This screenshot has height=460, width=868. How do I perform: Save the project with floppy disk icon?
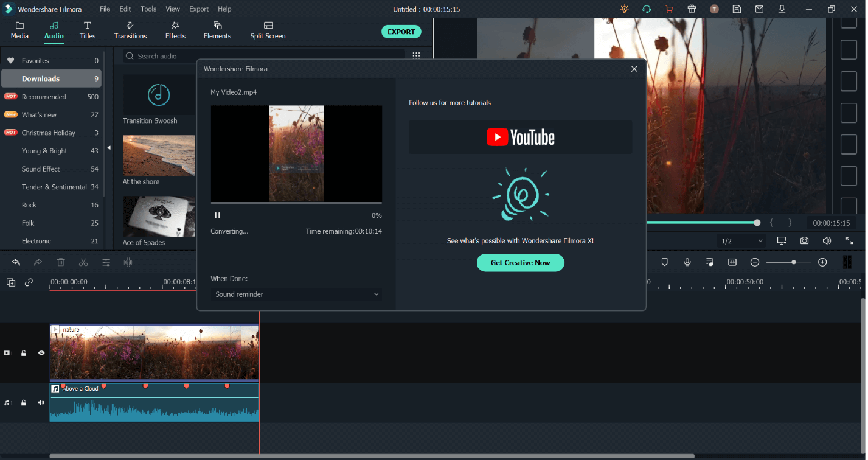(737, 9)
